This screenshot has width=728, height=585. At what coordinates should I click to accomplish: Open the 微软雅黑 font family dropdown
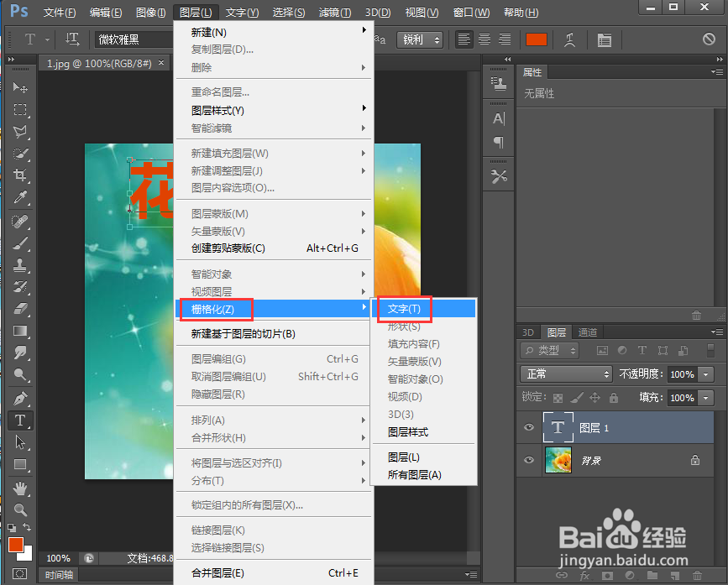(x=134, y=40)
